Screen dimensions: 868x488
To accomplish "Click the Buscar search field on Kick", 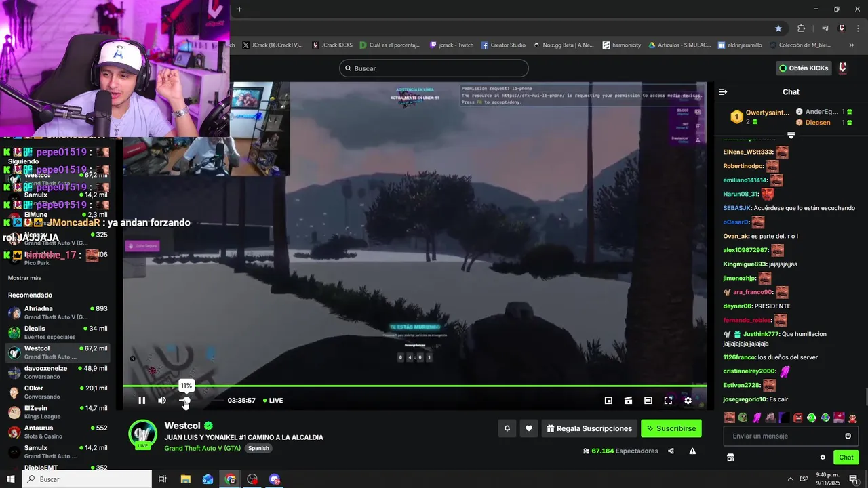I will click(x=434, y=68).
